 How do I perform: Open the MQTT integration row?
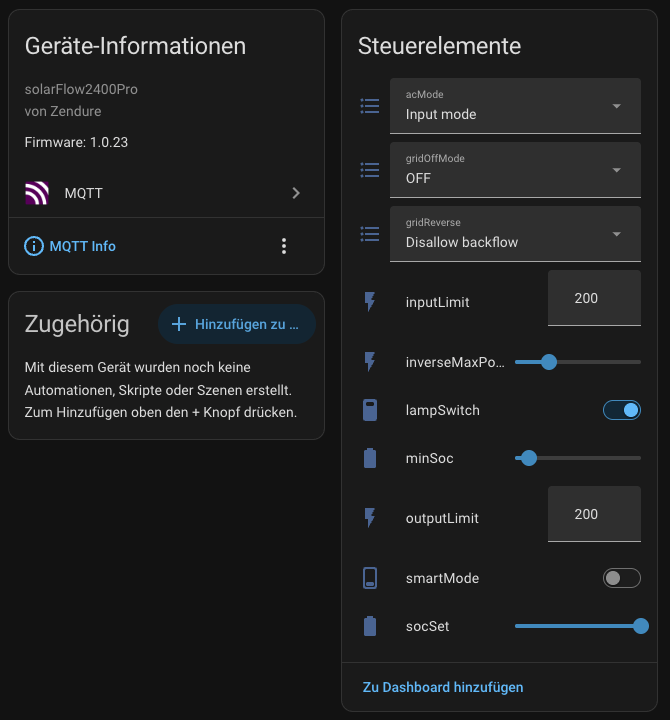pyautogui.click(x=166, y=193)
